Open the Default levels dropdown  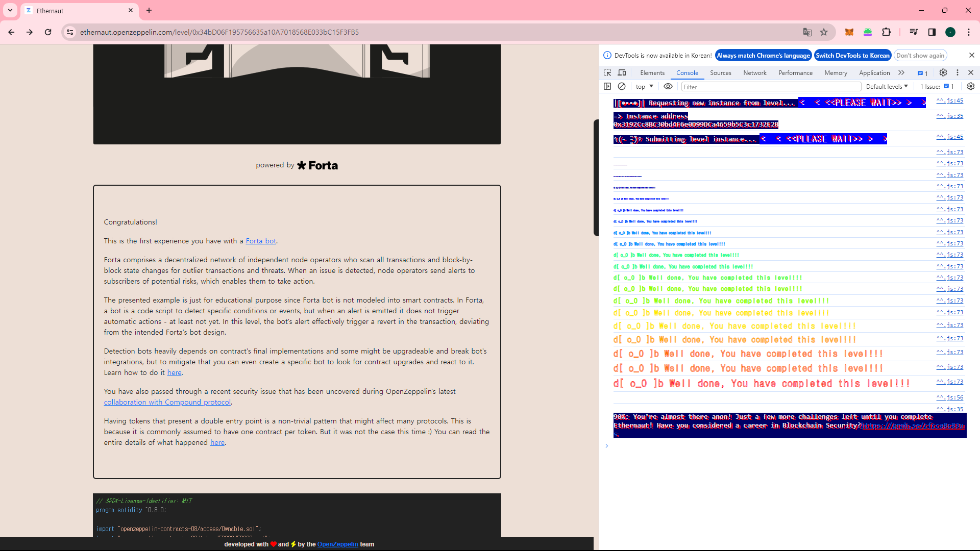click(x=887, y=87)
